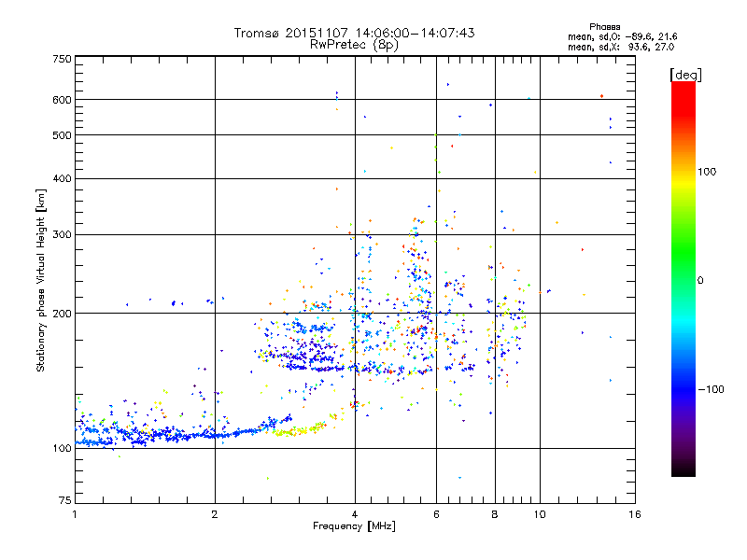The height and width of the screenshot is (560, 747).
Task: Click the x-axis tick label '6'
Action: [x=436, y=514]
